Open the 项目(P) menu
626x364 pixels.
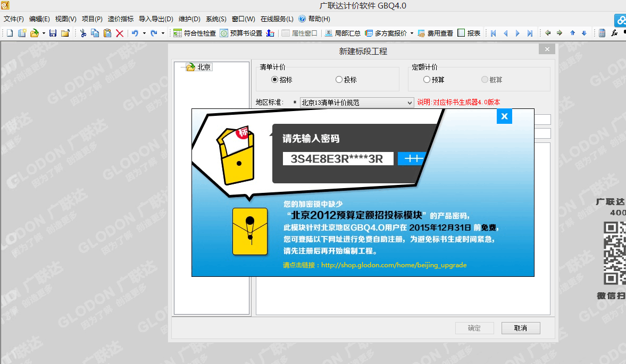click(x=92, y=19)
